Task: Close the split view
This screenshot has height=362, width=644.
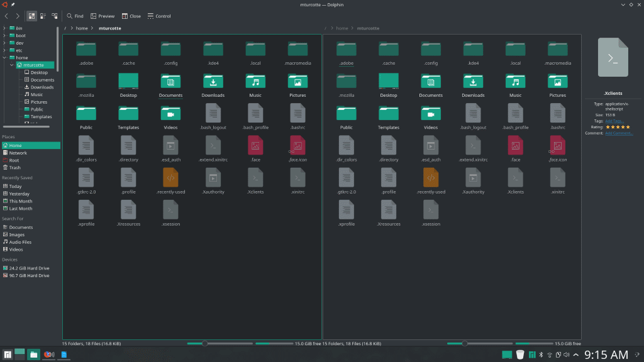Action: coord(131,16)
